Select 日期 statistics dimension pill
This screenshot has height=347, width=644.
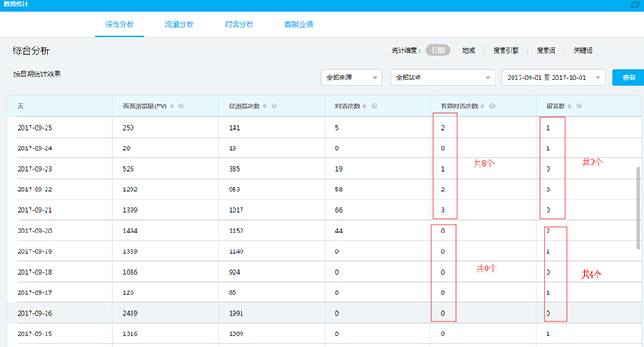[x=437, y=50]
